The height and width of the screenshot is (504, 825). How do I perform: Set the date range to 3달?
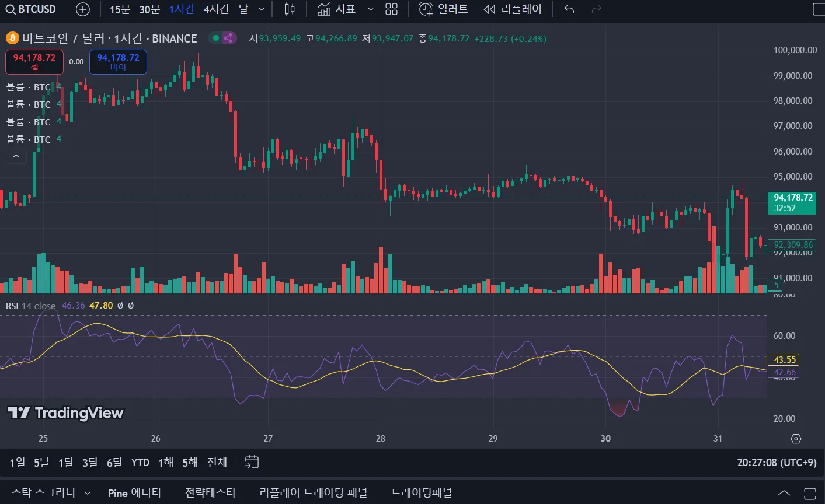pos(90,462)
